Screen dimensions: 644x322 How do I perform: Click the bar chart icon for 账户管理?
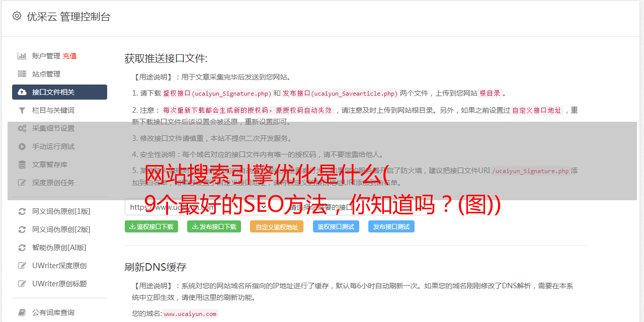point(22,56)
